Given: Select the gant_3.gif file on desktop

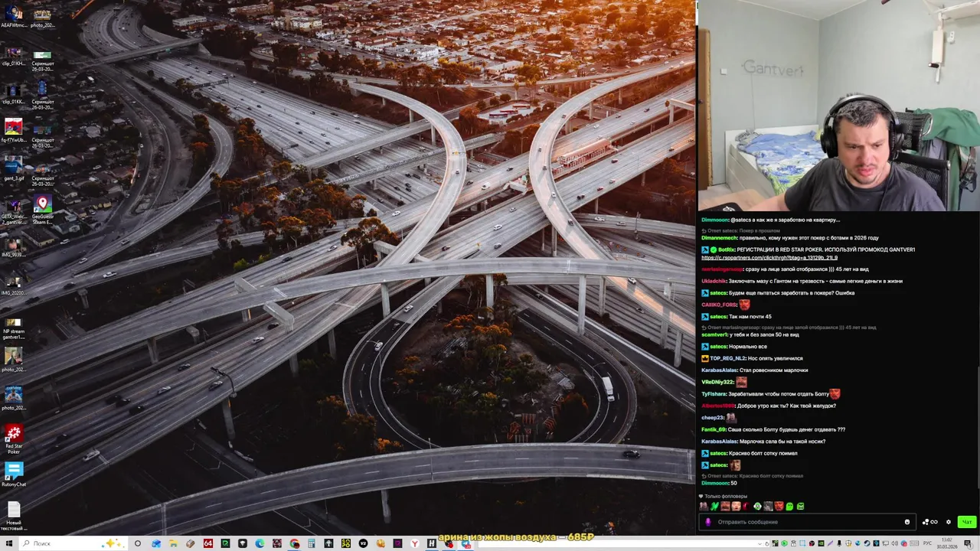Looking at the screenshot, I should coord(13,170).
